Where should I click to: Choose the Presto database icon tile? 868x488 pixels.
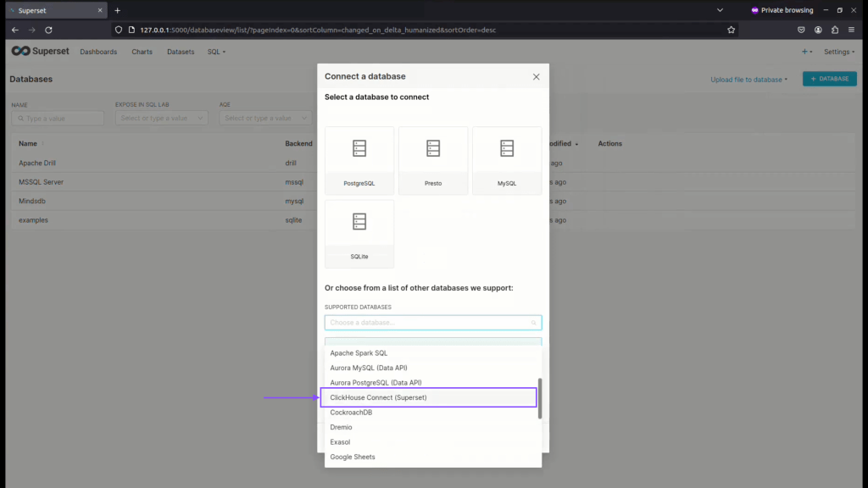[433, 160]
